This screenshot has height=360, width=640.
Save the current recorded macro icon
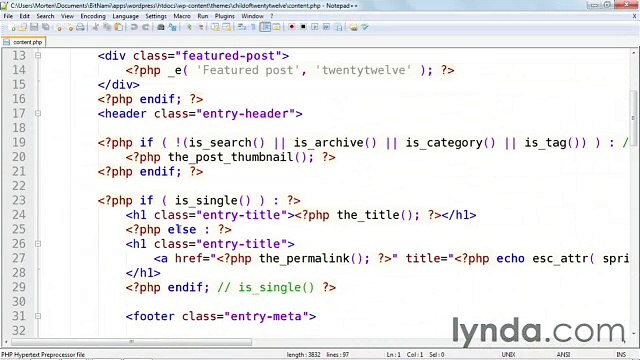pos(338,27)
